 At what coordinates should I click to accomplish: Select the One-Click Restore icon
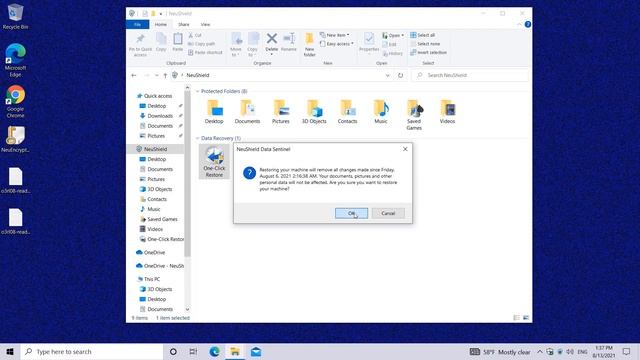(214, 162)
